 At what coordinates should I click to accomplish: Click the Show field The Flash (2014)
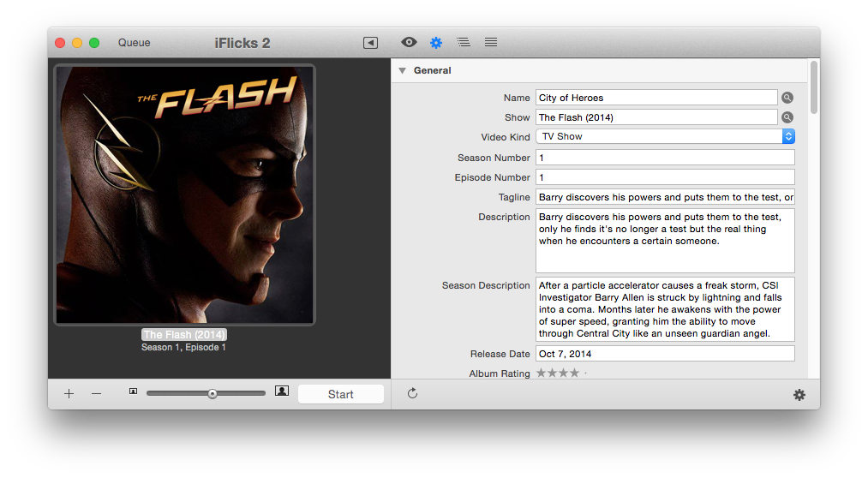(656, 117)
